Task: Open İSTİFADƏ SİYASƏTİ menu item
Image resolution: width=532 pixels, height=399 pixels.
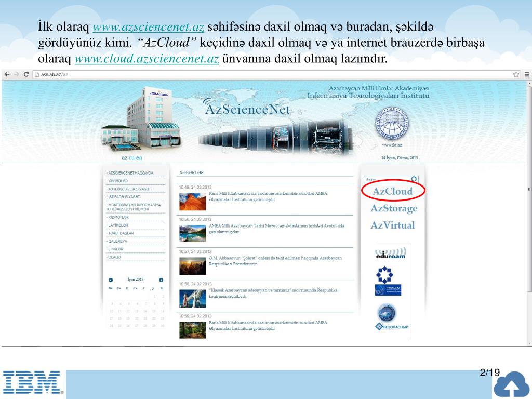Action: 124,197
